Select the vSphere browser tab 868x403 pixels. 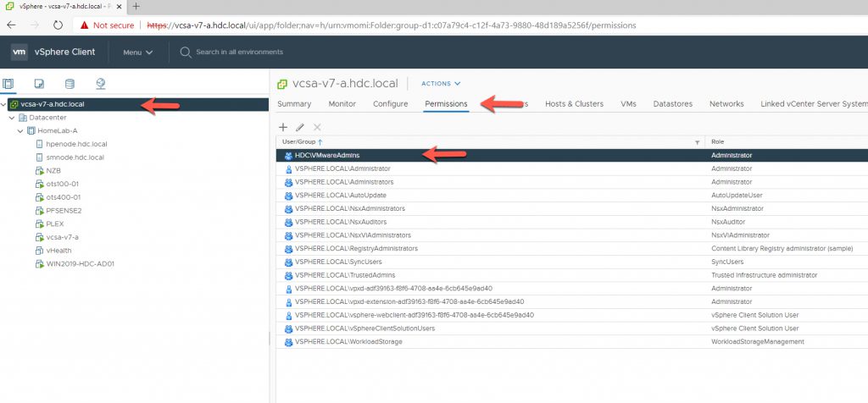pos(63,7)
